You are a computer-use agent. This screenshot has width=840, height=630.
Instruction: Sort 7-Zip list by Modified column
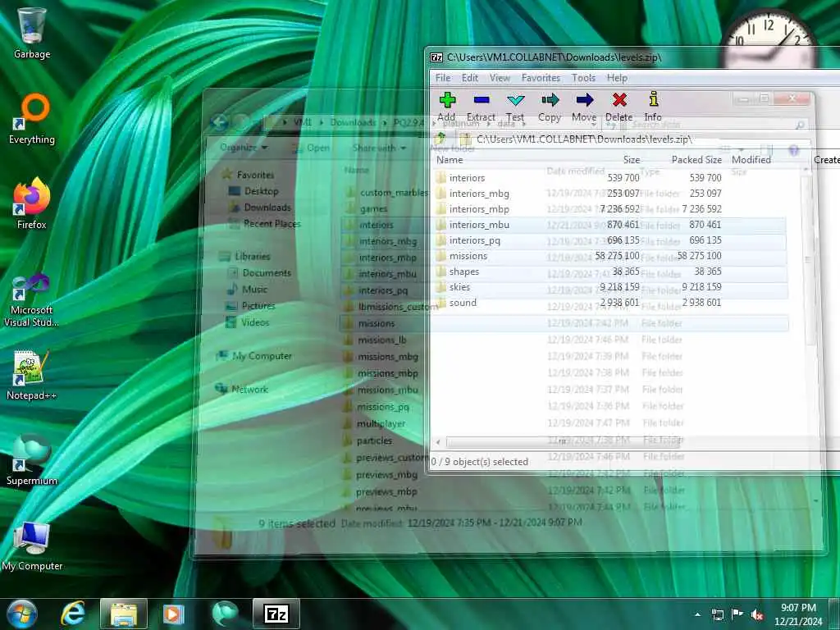pos(751,160)
